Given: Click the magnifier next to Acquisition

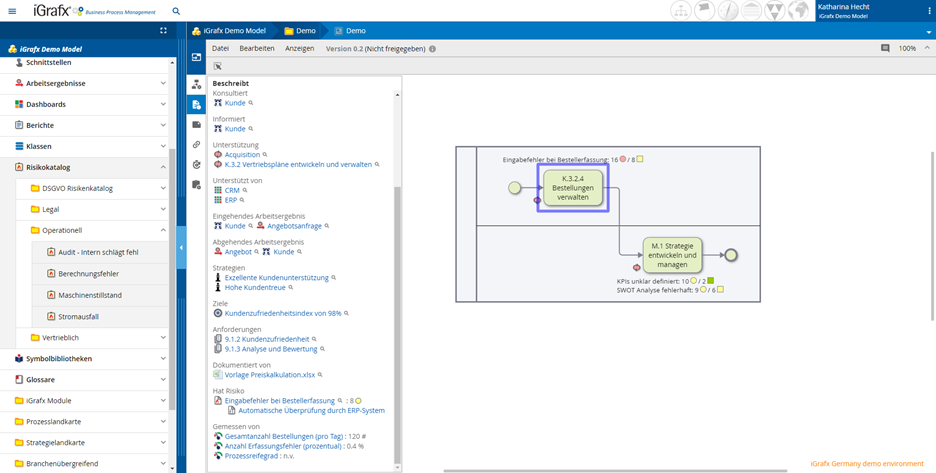Looking at the screenshot, I should coord(265,155).
